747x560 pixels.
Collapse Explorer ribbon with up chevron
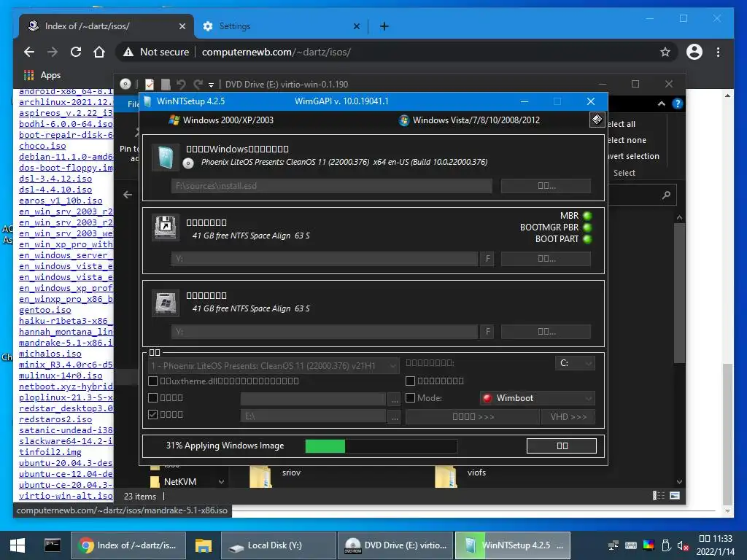point(661,104)
